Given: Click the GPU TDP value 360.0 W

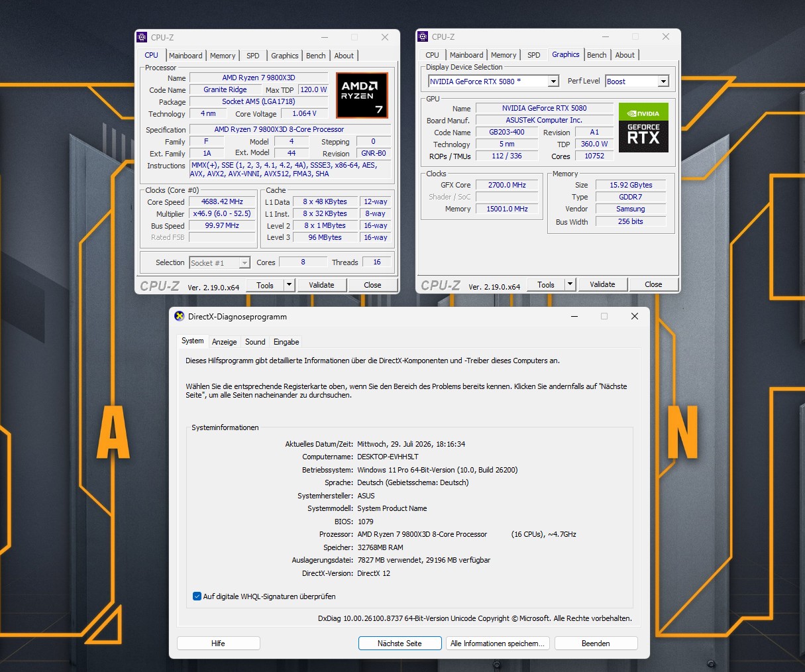Looking at the screenshot, I should (594, 144).
